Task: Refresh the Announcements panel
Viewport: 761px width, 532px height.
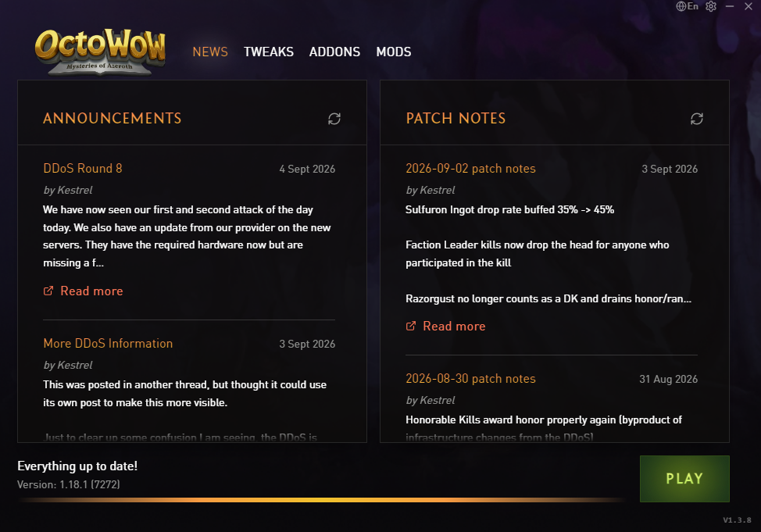Action: tap(334, 119)
